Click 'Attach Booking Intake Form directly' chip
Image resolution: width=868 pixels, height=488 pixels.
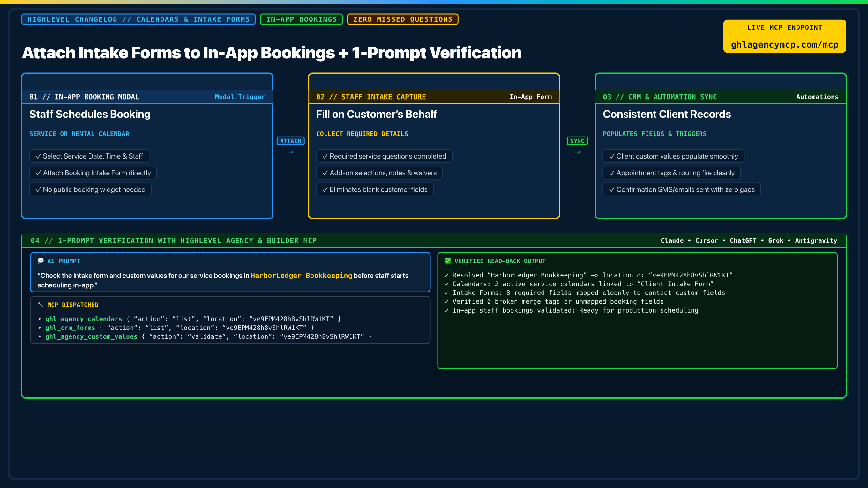click(93, 173)
